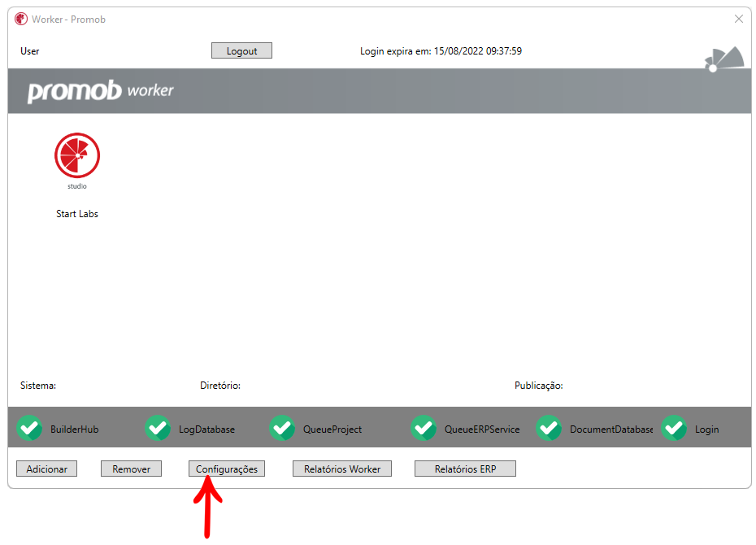This screenshot has width=756, height=545.
Task: Open Configurações button
Action: (227, 469)
